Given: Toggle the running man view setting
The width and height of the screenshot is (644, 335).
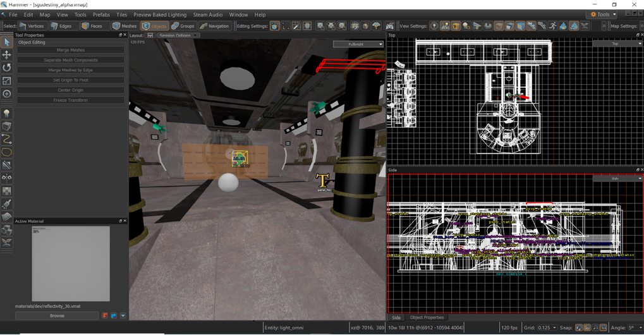Looking at the screenshot, I should [552, 26].
